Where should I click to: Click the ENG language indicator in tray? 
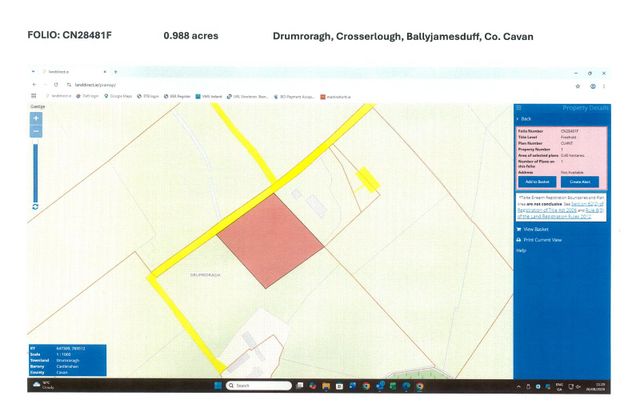tap(560, 387)
